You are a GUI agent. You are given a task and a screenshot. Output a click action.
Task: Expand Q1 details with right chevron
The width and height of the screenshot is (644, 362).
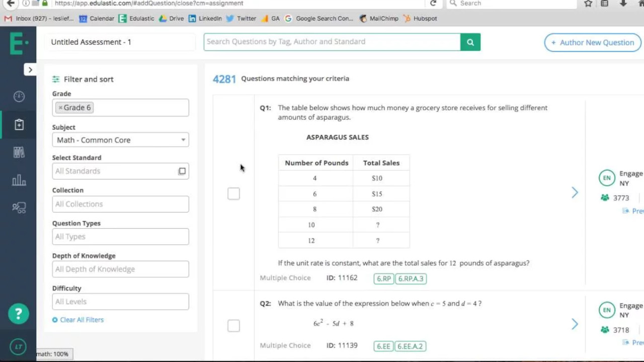tap(575, 193)
